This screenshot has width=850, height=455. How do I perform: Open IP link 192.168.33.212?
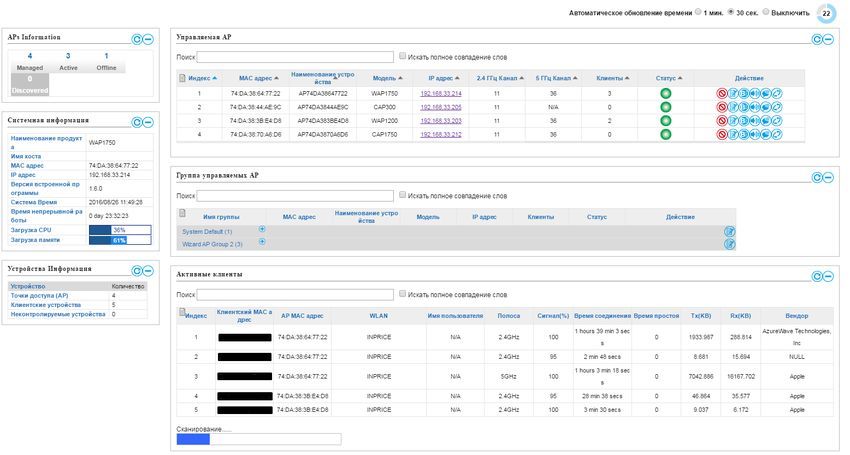441,134
